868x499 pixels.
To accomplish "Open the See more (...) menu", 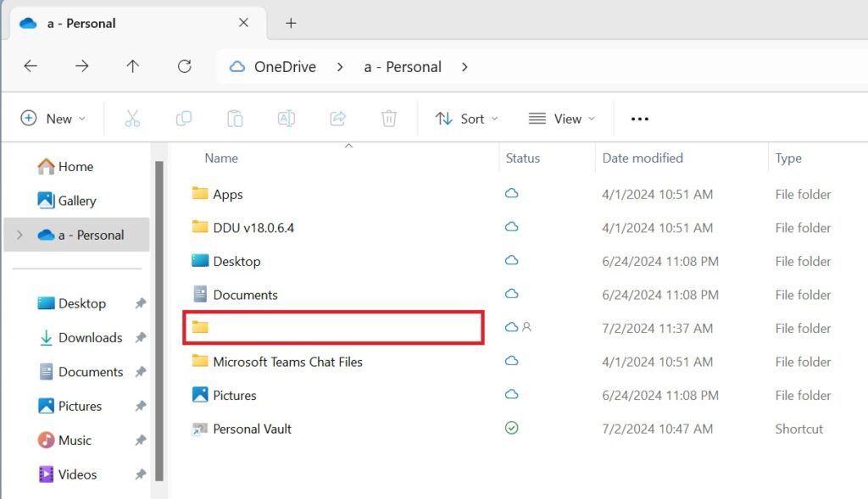I will (x=638, y=119).
